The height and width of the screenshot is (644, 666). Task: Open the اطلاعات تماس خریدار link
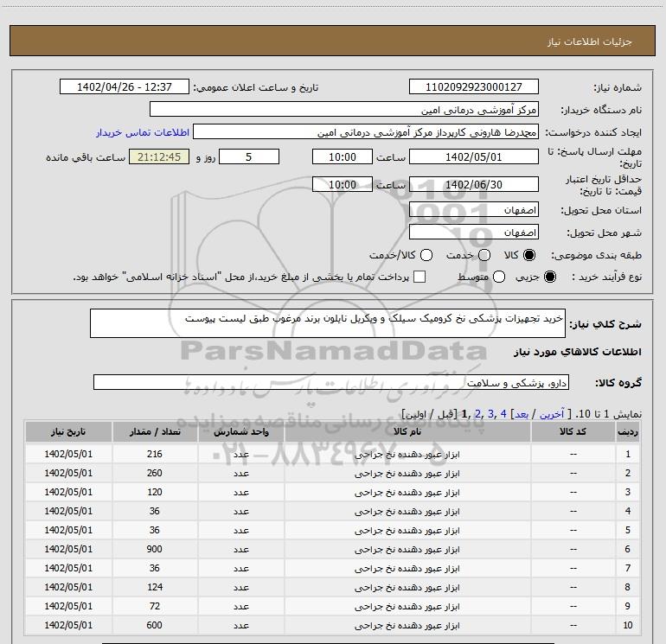point(143,132)
